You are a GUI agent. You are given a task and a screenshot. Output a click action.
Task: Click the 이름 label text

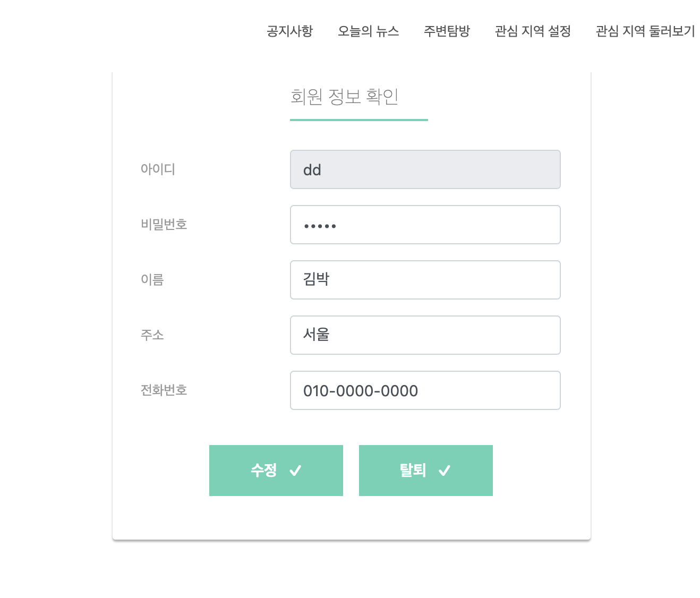tap(152, 280)
